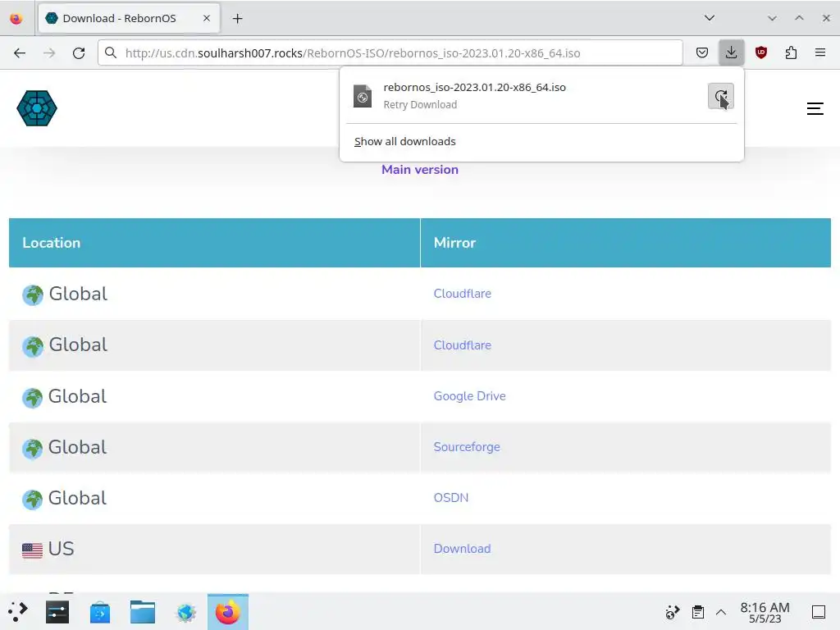840x630 pixels.
Task: Reload the current page
Action: 79,52
